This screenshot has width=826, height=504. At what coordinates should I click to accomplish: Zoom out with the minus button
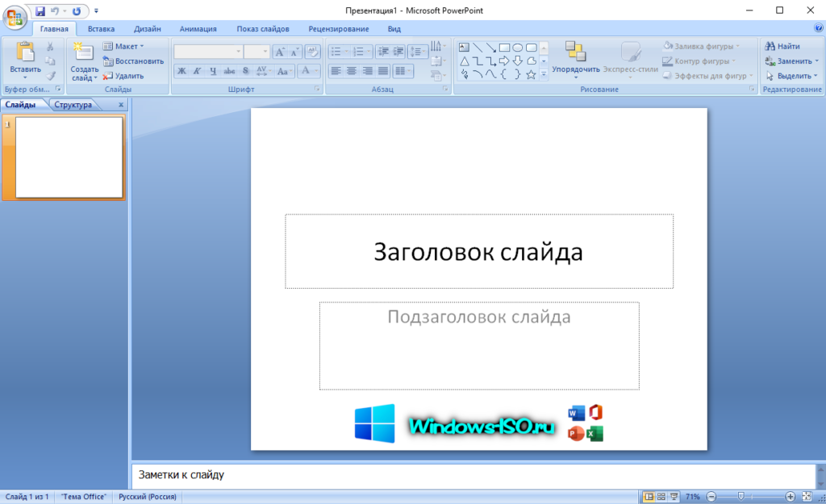pos(711,497)
